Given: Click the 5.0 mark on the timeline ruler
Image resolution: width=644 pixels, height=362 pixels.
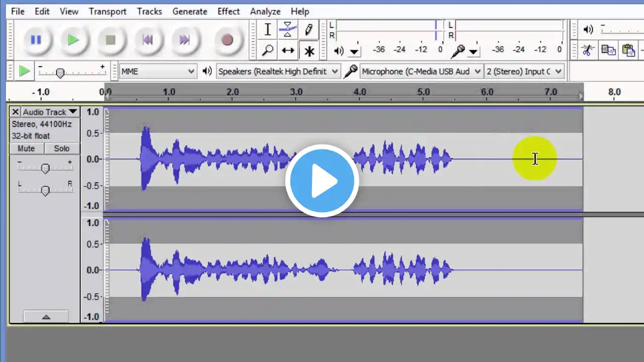Looking at the screenshot, I should click(424, 92).
